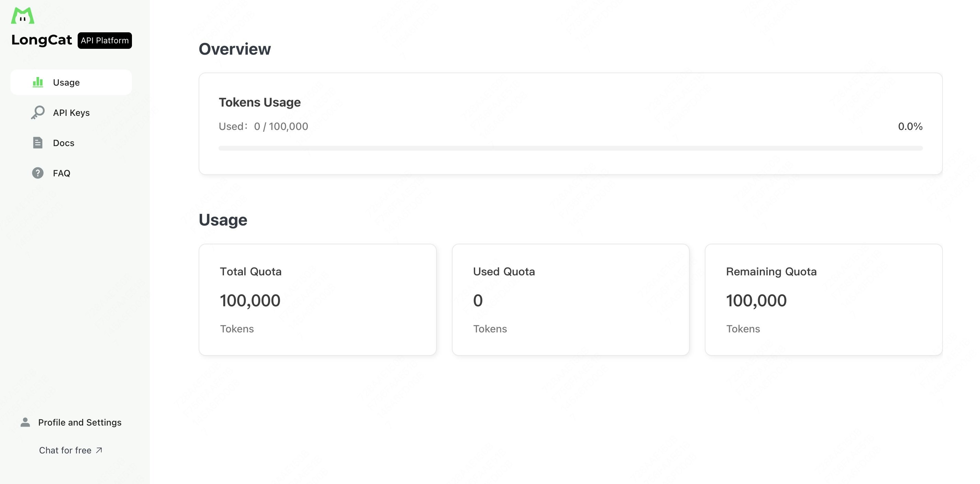The image size is (980, 484).
Task: Click the Tokens Usage progress bar
Action: 570,148
